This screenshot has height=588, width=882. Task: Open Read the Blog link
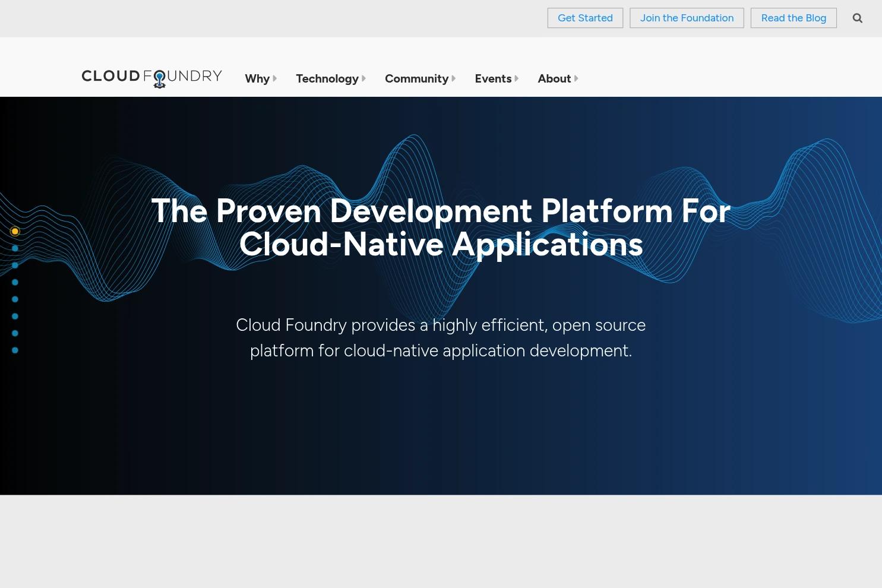pos(794,18)
